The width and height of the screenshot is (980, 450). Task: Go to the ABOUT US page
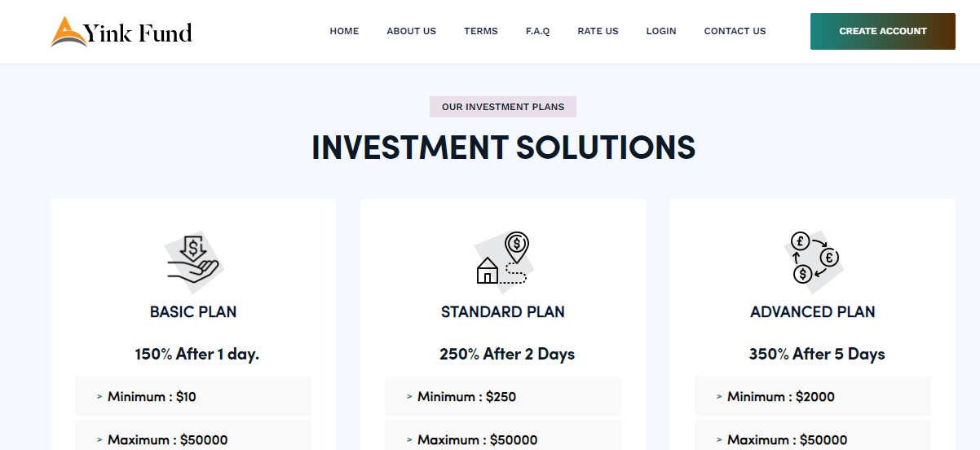[x=412, y=31]
